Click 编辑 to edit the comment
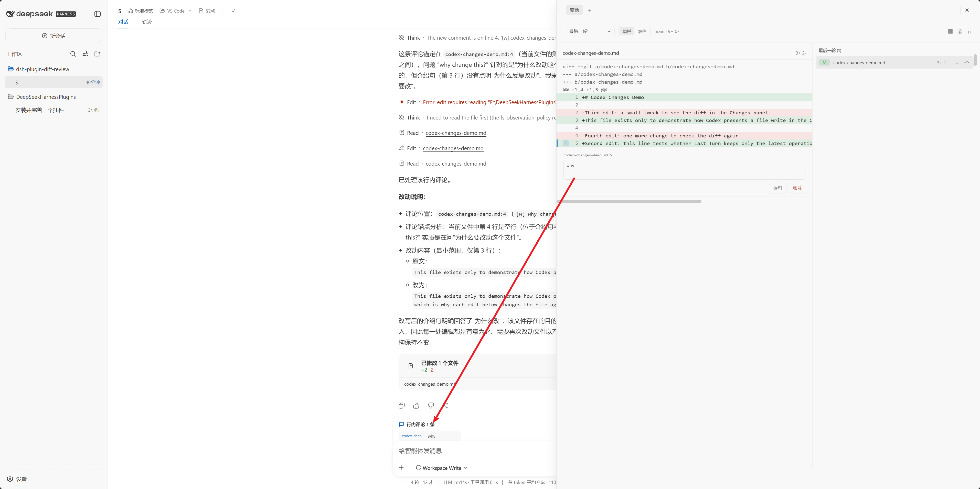 777,188
